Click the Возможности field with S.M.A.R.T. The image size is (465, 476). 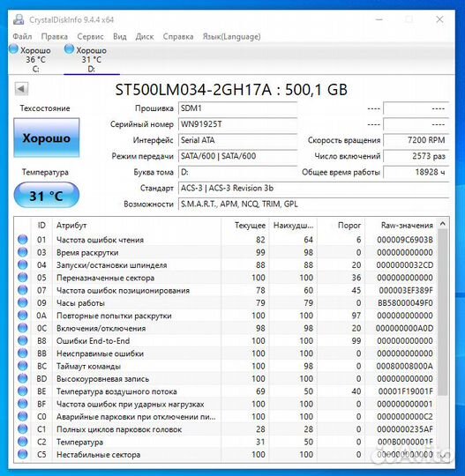[313, 204]
